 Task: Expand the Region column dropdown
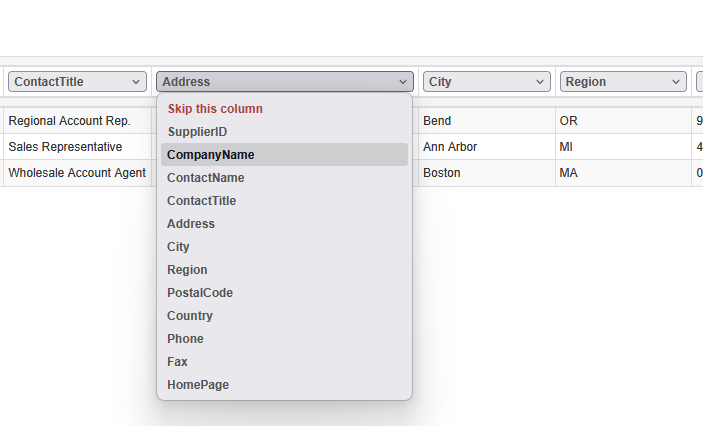[x=622, y=82]
